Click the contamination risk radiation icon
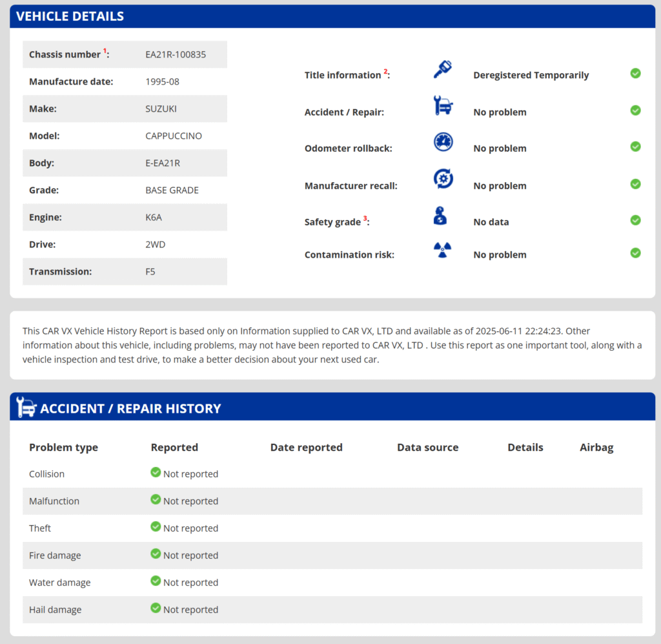This screenshot has height=644, width=661. [443, 250]
